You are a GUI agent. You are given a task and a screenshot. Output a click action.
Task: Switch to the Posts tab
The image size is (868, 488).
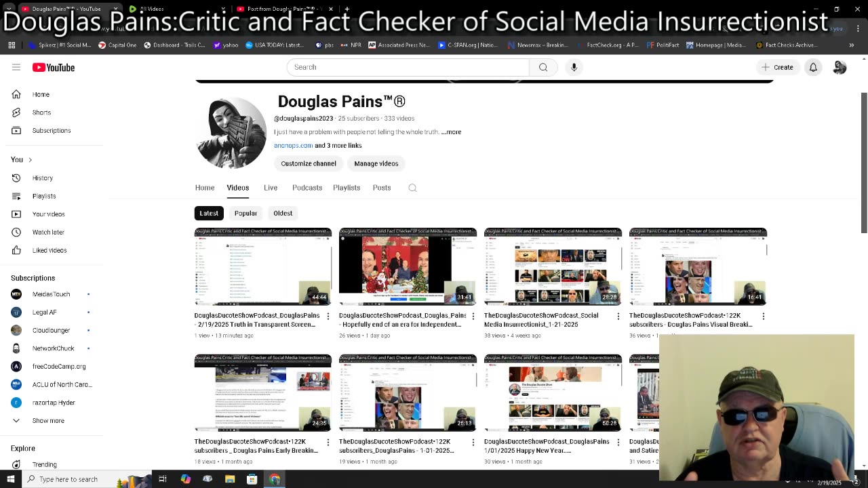[382, 188]
